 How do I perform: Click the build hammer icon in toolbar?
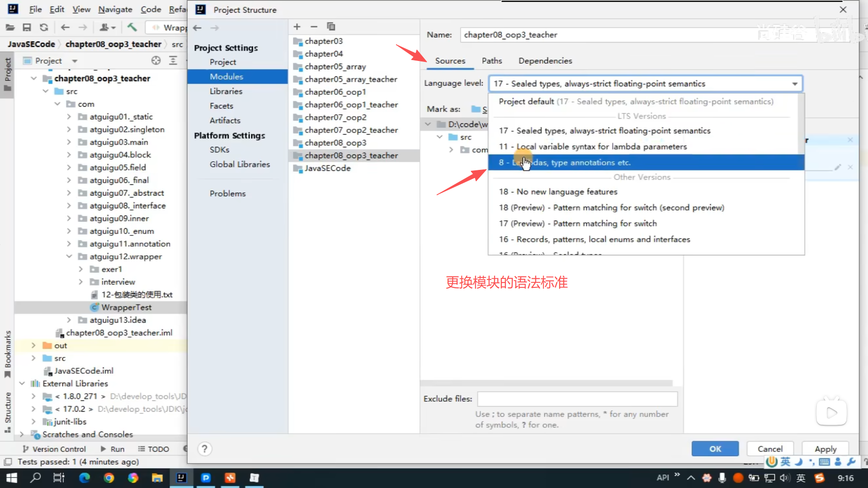coord(132,27)
